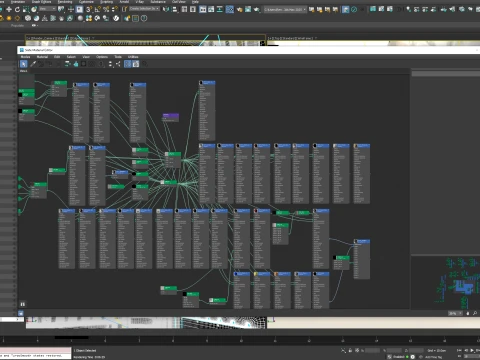Image resolution: width=480 pixels, height=360 pixels.
Task: Click the play animation button
Action: click(472, 350)
